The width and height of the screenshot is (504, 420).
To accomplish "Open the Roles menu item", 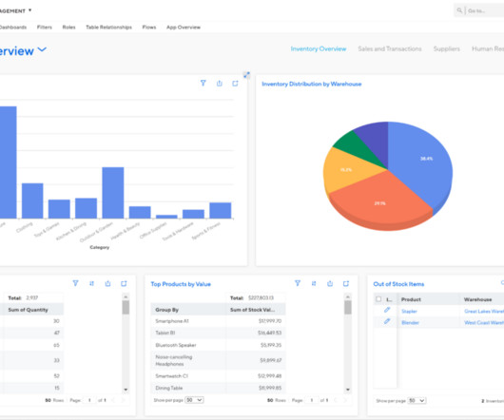I will pyautogui.click(x=68, y=28).
